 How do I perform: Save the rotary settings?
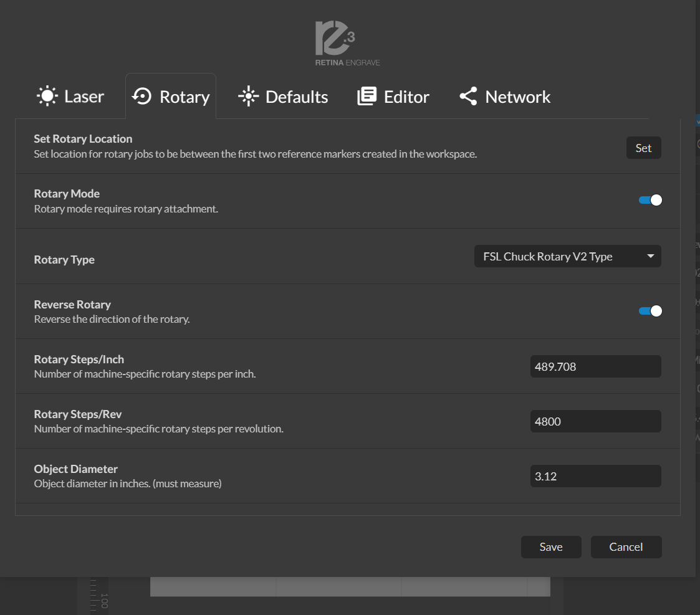point(551,547)
